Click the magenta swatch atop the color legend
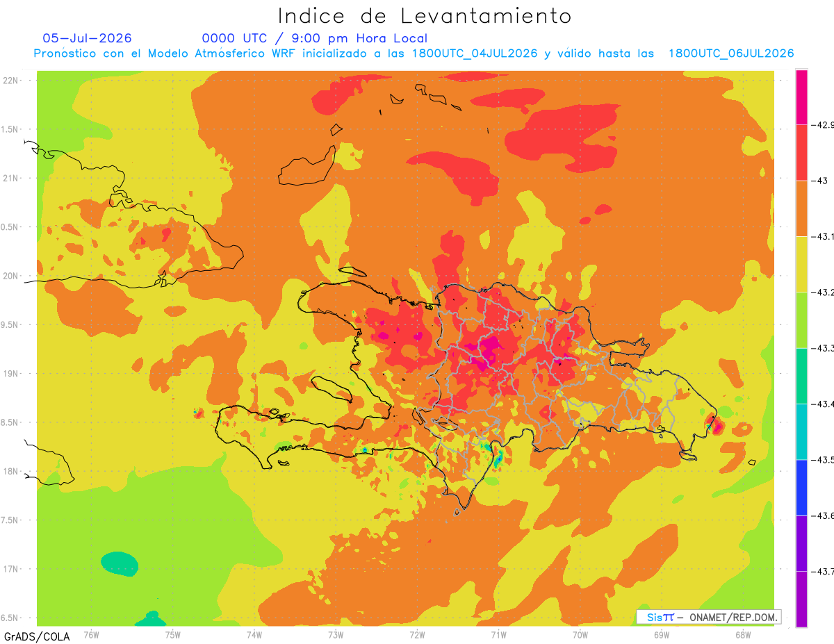Screen dimensions: 834x644 pos(801,97)
